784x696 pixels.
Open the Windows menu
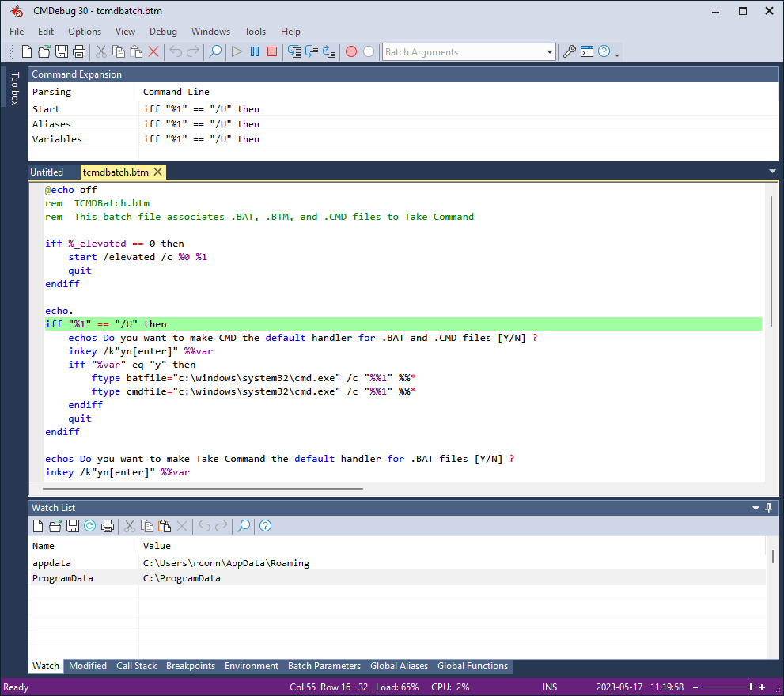pyautogui.click(x=210, y=32)
